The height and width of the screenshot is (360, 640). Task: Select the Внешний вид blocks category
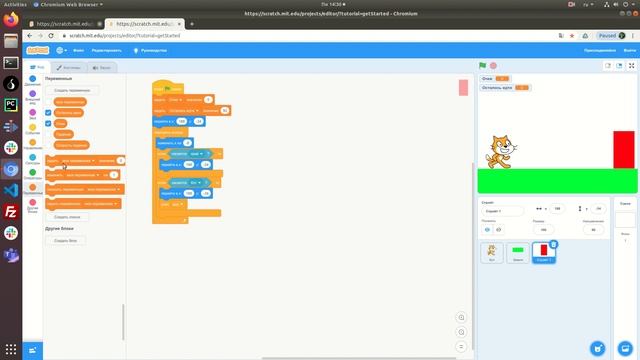[33, 97]
